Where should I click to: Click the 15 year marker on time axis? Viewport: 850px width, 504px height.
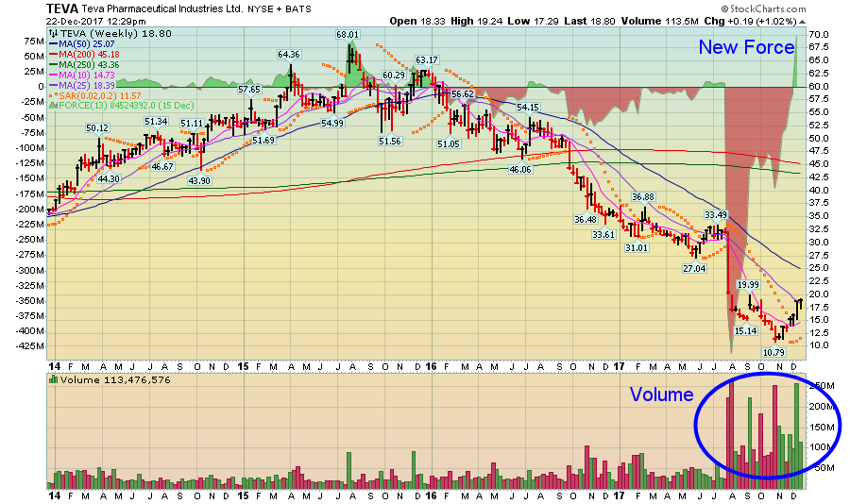(243, 365)
